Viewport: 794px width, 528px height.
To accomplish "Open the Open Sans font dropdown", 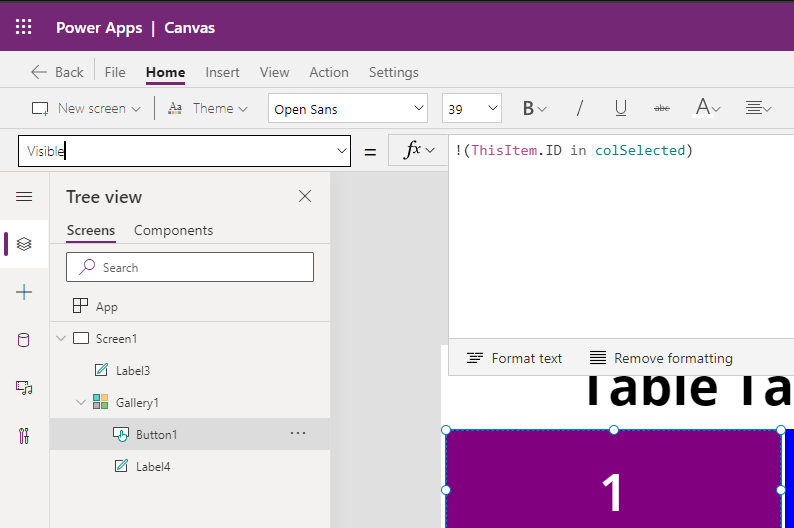I will (x=348, y=108).
